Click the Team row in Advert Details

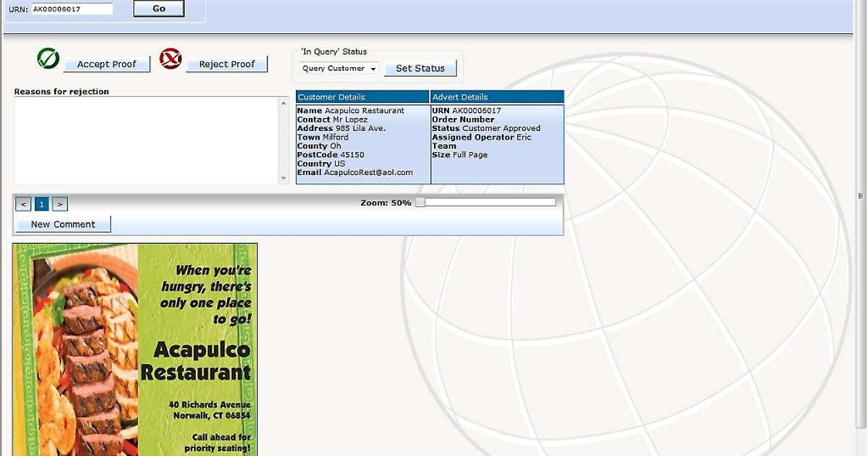click(444, 146)
